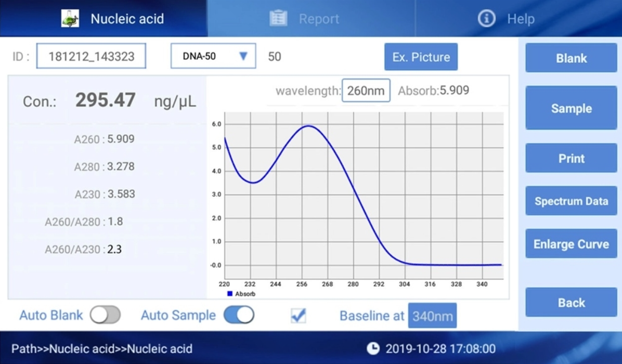622x364 pixels.
Task: Click the Ex. Picture button
Action: (x=421, y=57)
